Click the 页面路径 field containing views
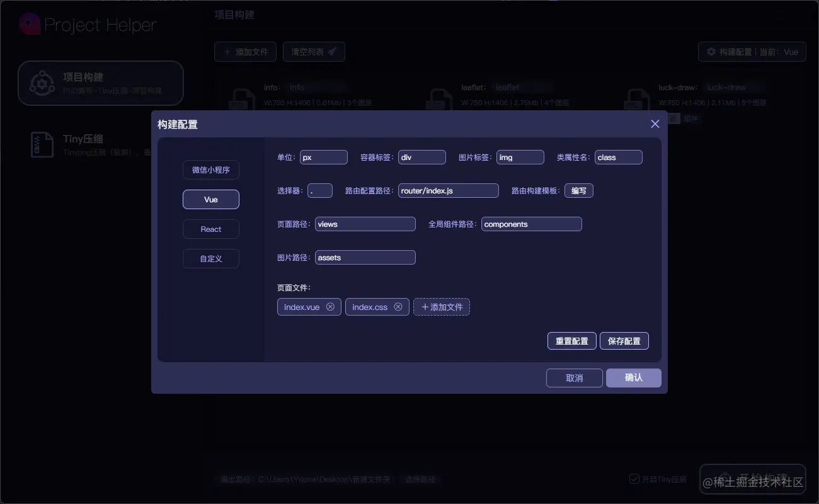This screenshot has width=819, height=504. pyautogui.click(x=365, y=224)
